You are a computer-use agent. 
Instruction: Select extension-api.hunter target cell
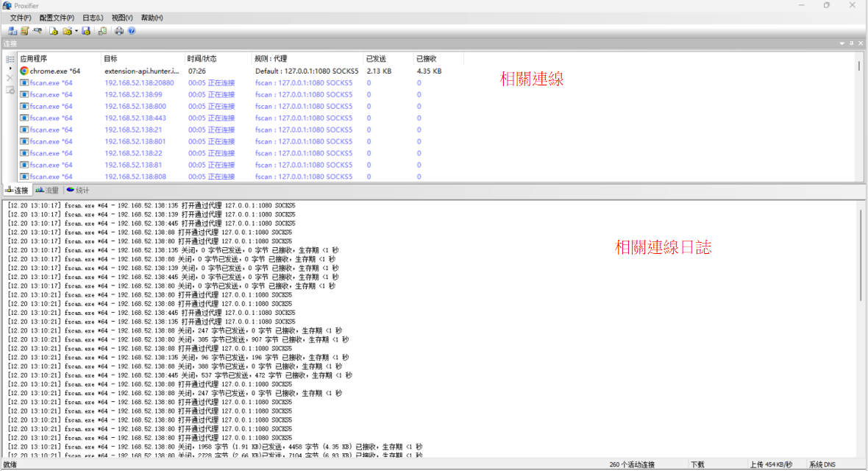(x=142, y=71)
